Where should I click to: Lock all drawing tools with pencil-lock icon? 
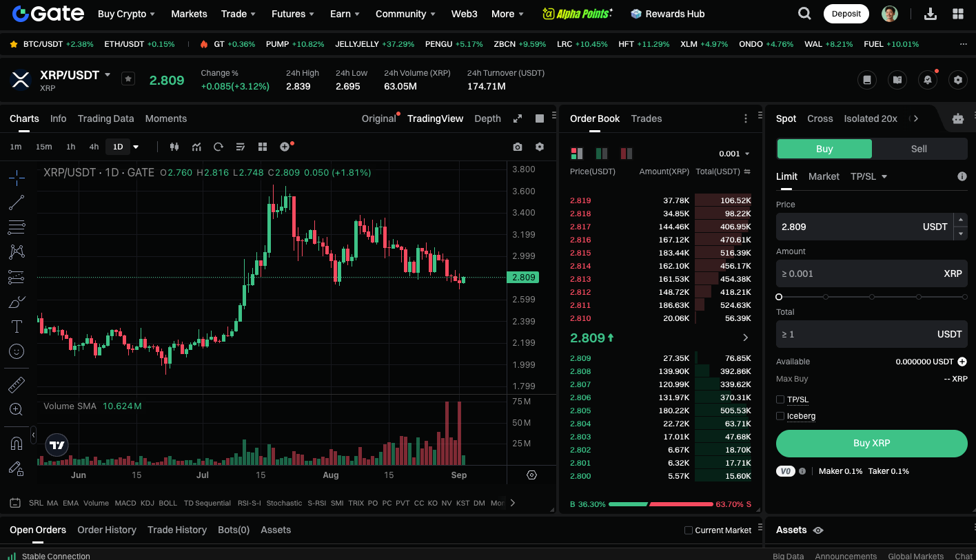point(17,468)
